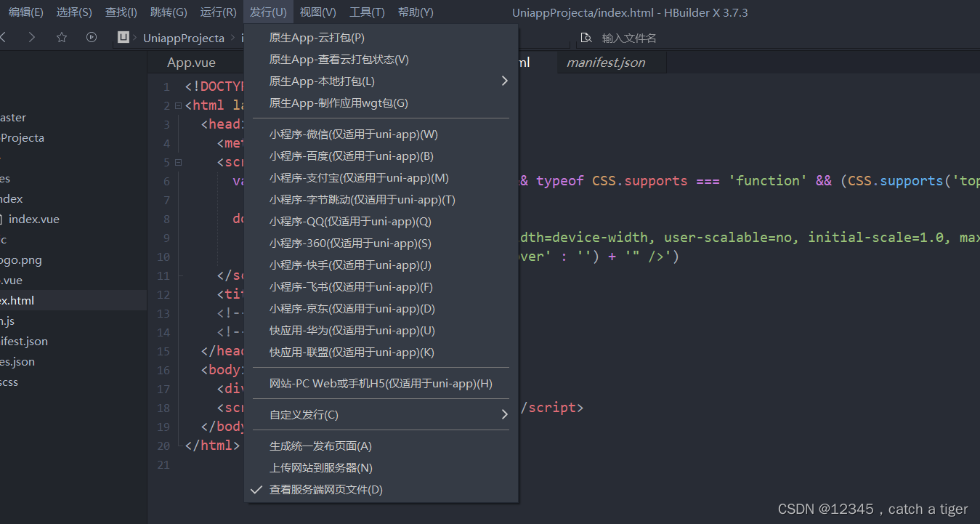Choose 原生App-查看云打包状态(V)

(x=381, y=60)
